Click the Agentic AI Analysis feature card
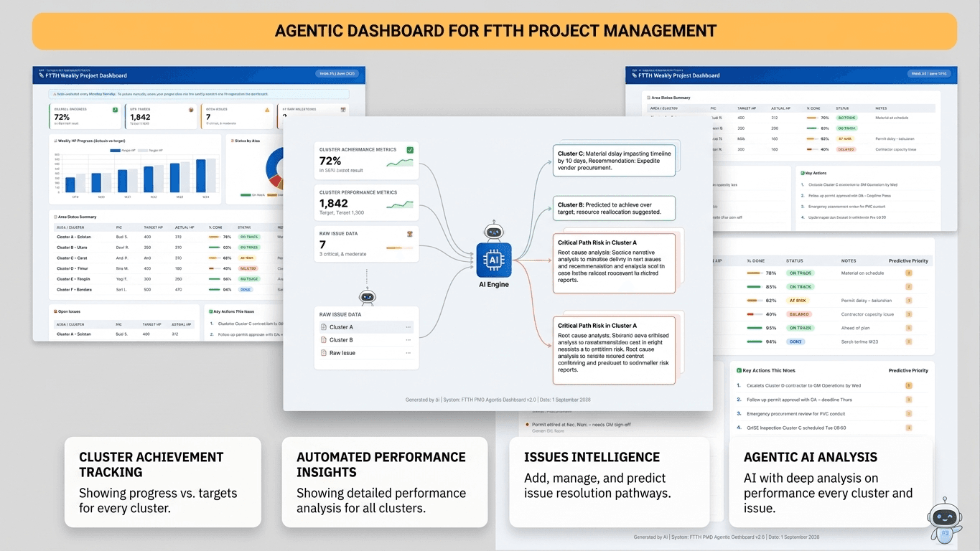This screenshot has height=551, width=980. 831,482
